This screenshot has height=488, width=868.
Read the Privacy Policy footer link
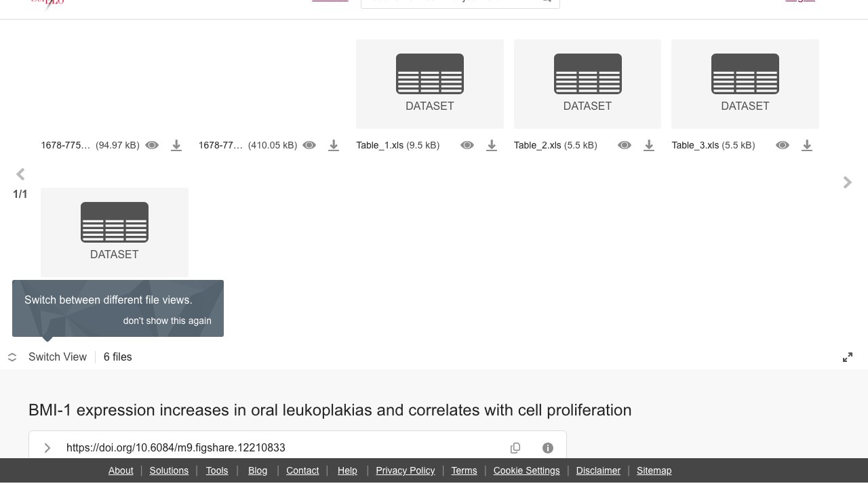pyautogui.click(x=406, y=470)
